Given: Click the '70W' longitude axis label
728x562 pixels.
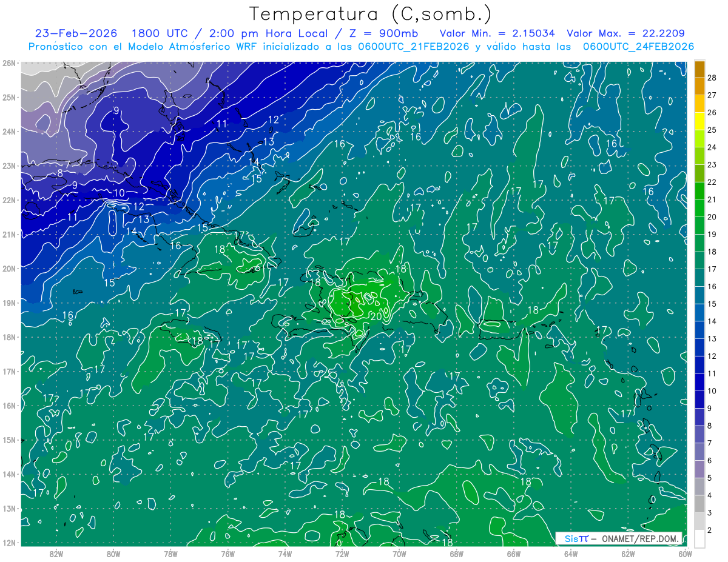Looking at the screenshot, I should point(399,554).
